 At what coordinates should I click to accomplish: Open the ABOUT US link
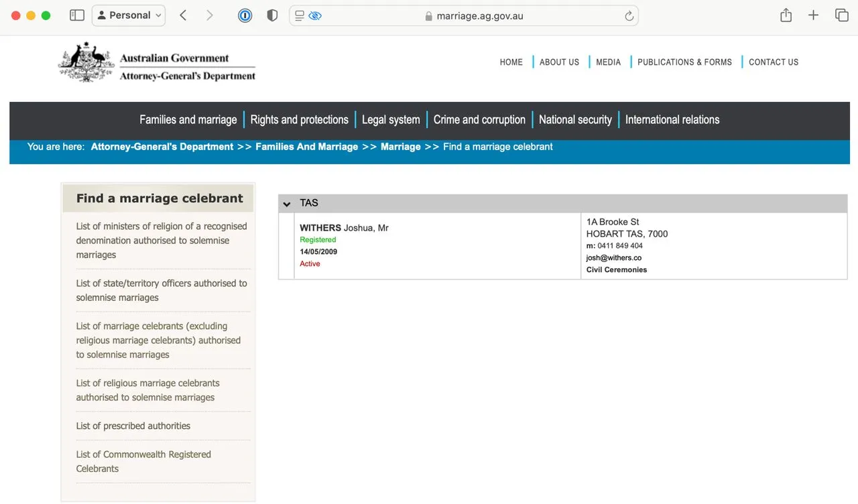559,62
